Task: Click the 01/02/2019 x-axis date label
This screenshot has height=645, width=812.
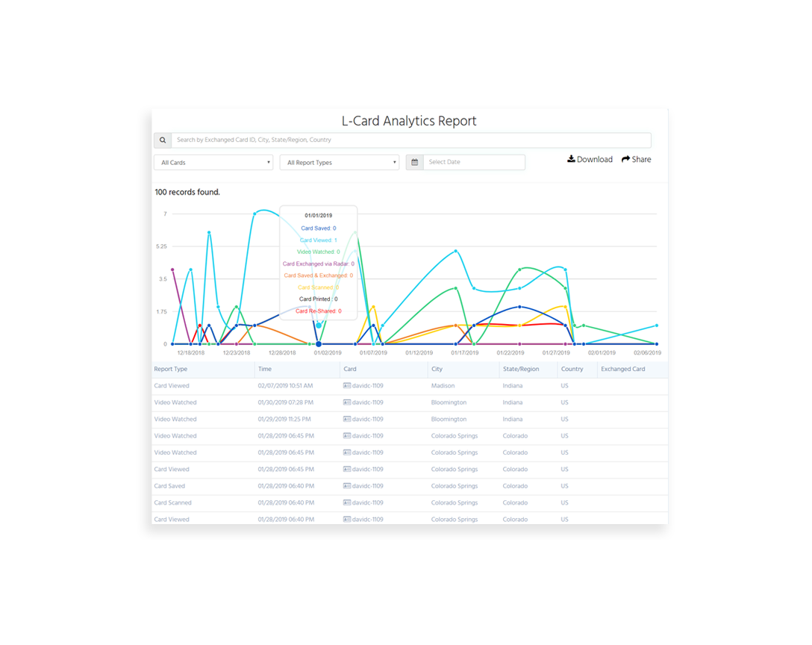Action: [328, 353]
